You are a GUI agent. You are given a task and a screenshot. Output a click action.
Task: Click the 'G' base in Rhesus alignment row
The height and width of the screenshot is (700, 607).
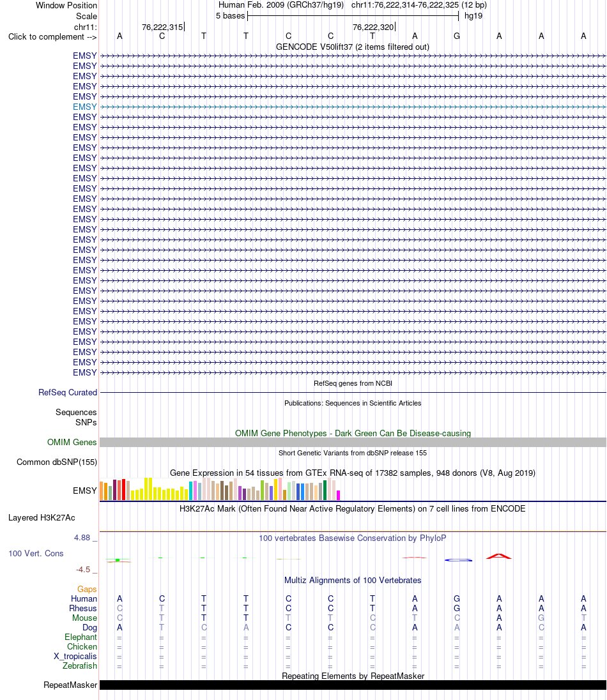coord(456,608)
